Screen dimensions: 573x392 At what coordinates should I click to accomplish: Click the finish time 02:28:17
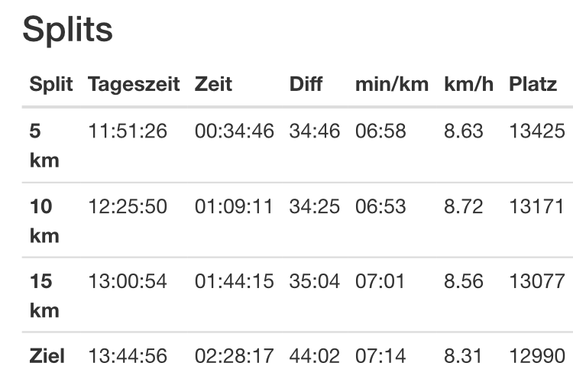tap(234, 355)
